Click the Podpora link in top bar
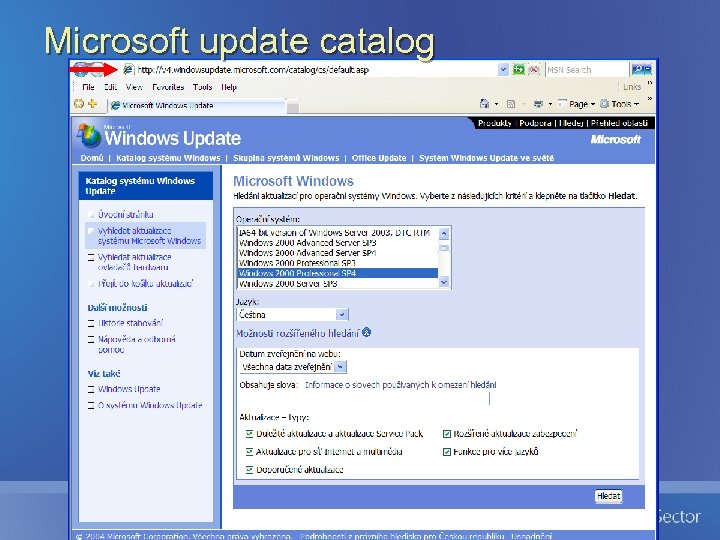Image resolution: width=720 pixels, height=540 pixels. 535,123
